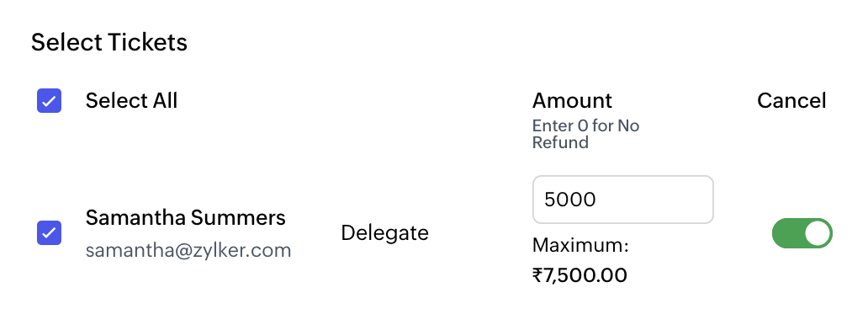Click the Maximum label below the amount
The image size is (868, 325).
coord(580,245)
